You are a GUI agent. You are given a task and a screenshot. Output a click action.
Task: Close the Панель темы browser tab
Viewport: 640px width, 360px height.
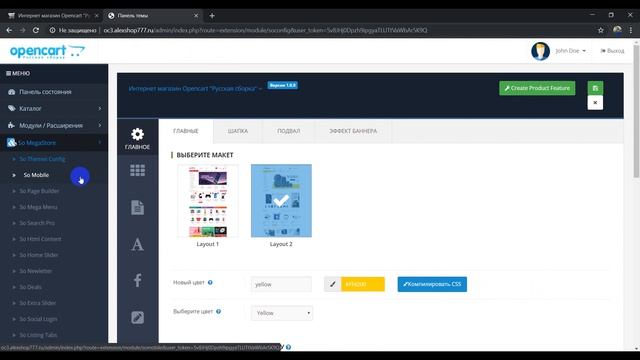tap(196, 16)
